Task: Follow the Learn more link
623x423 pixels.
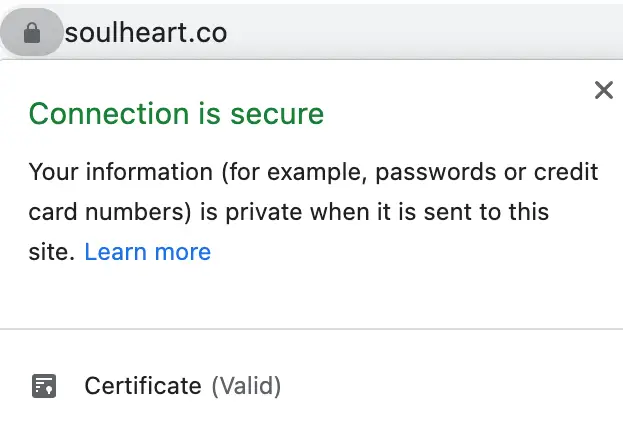Action: pyautogui.click(x=147, y=252)
